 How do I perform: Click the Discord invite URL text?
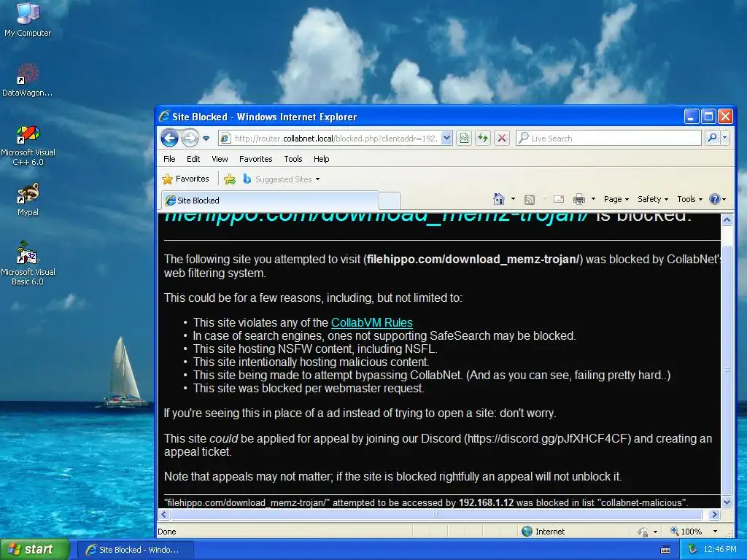click(547, 438)
